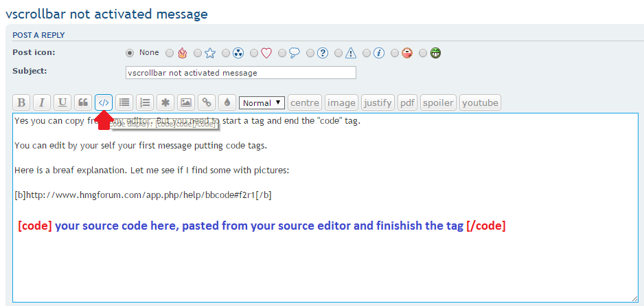Click the spoiler BBCode button
Screen dimensions: 644x306
tap(438, 102)
